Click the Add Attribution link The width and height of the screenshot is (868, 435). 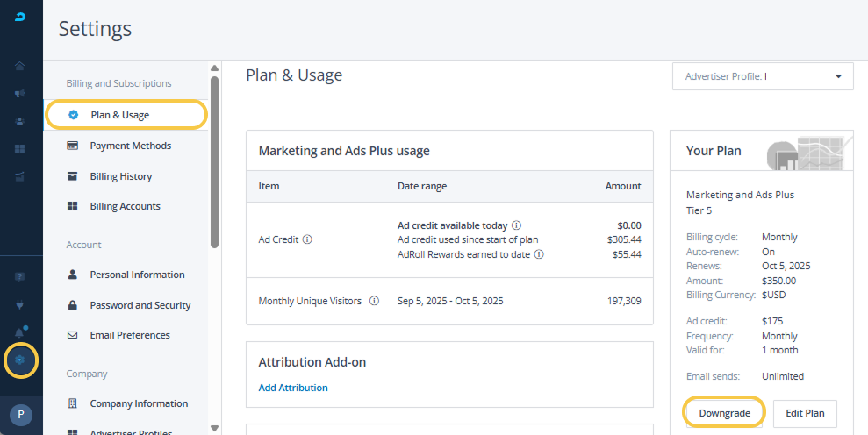(x=293, y=388)
